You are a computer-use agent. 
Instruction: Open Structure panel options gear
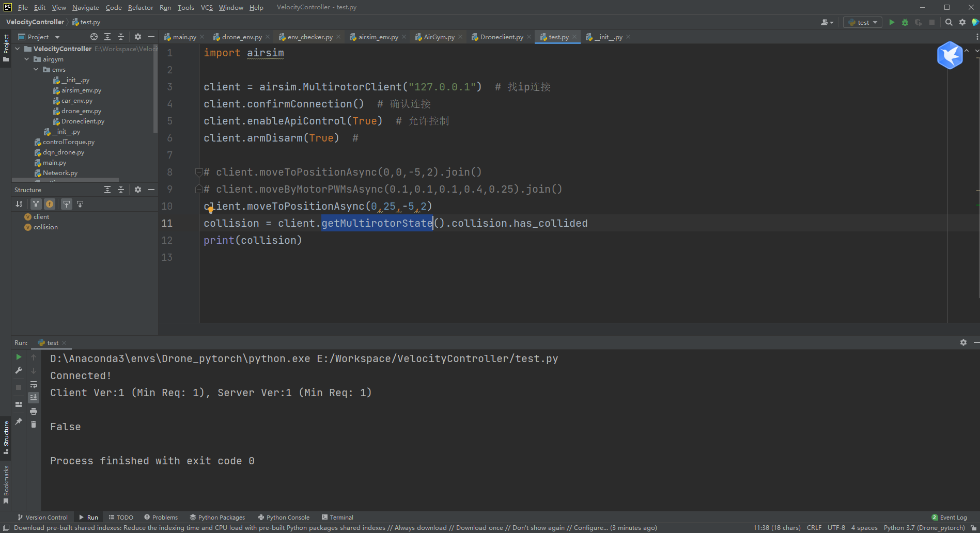(138, 190)
